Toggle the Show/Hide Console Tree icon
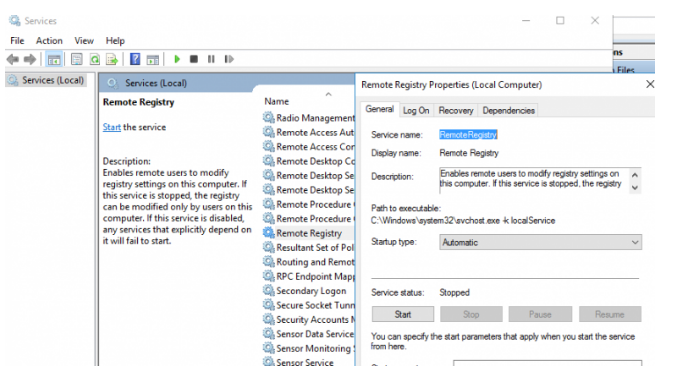679x382 pixels. (54, 59)
